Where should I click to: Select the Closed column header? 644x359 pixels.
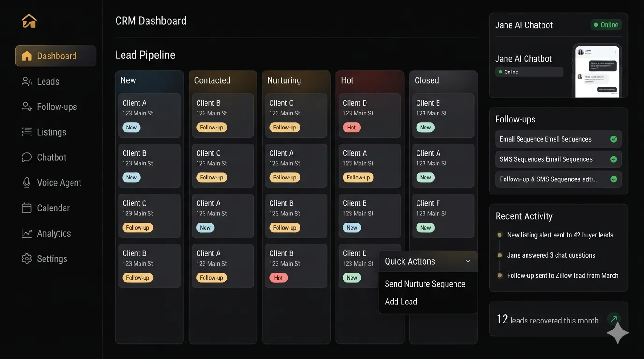point(427,80)
